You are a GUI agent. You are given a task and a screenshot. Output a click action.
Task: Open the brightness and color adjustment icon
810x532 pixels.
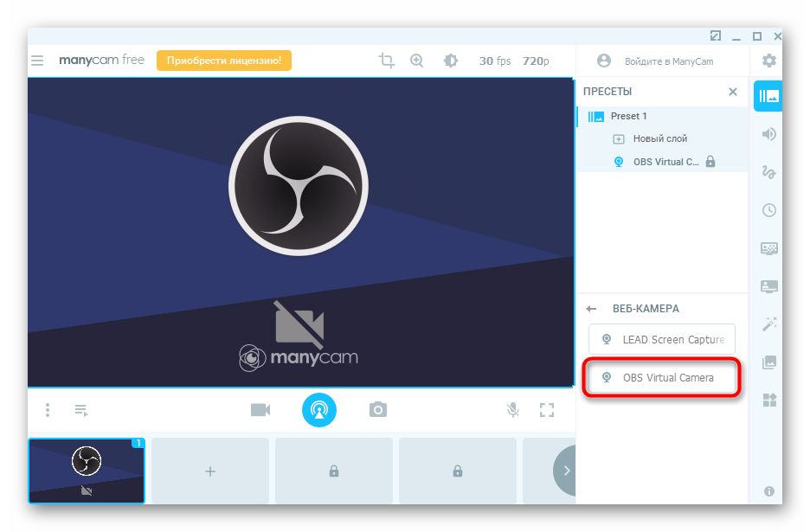[x=451, y=61]
